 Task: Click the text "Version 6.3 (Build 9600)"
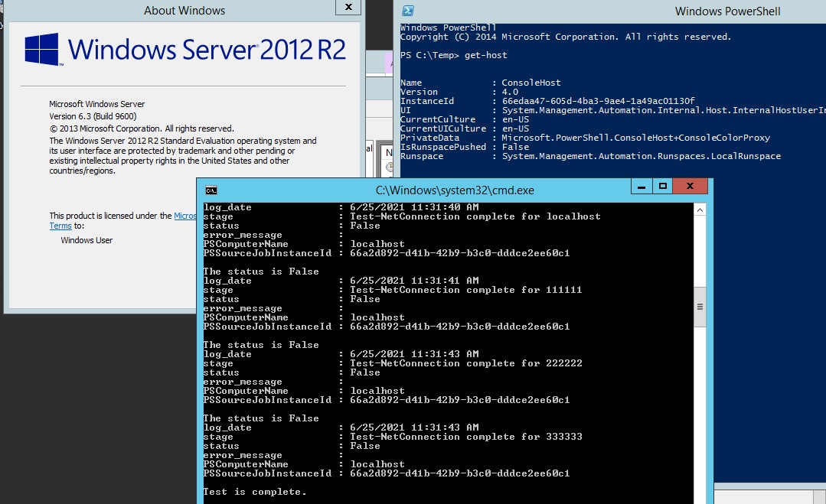93,116
